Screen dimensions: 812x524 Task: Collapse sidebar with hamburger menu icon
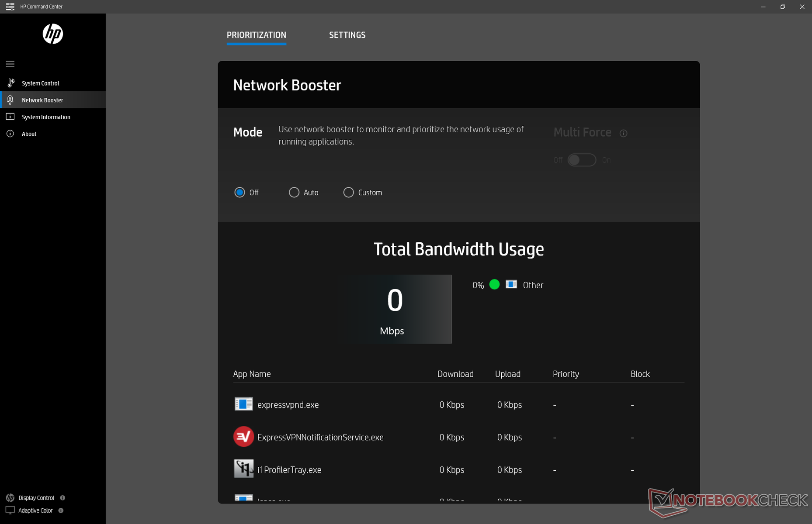tap(10, 64)
